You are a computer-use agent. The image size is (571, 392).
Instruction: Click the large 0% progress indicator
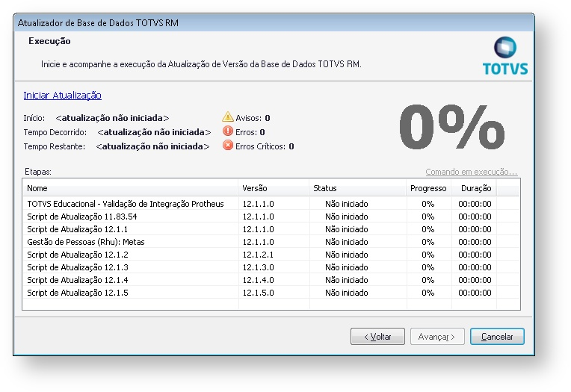452,127
